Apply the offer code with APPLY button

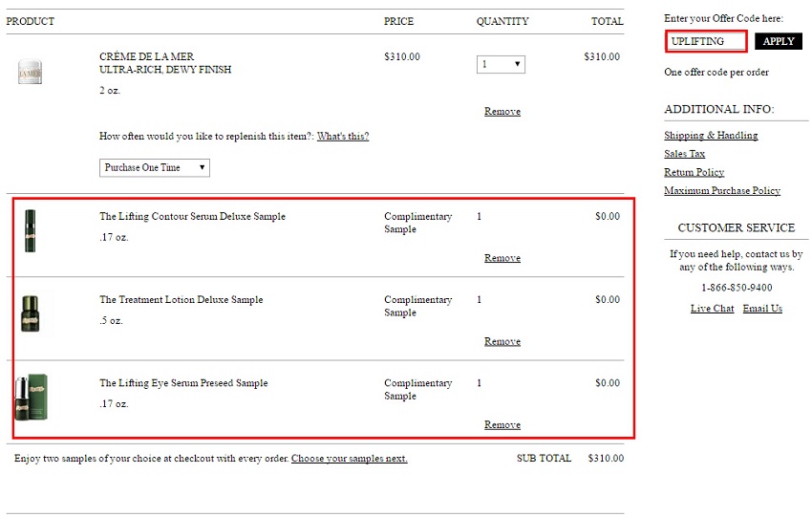tap(779, 41)
